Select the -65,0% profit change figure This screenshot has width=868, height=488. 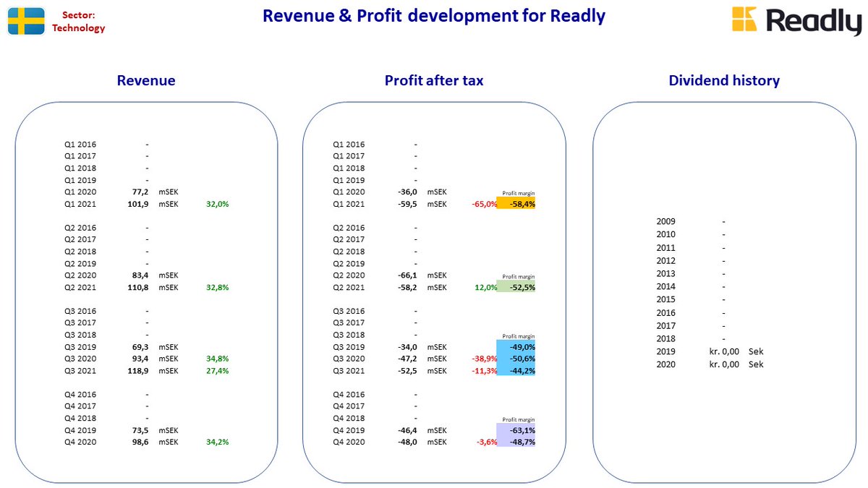pos(484,205)
